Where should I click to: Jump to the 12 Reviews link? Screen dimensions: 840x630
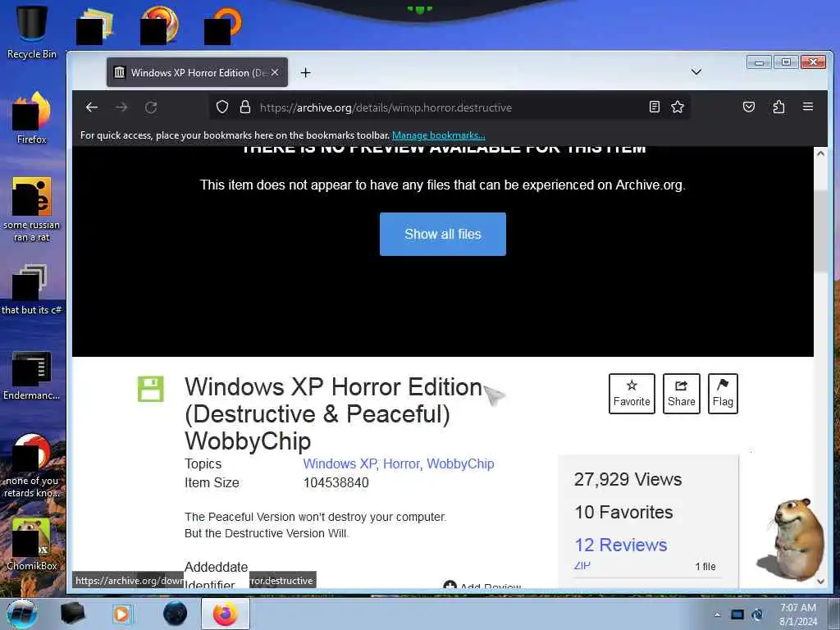[x=620, y=545]
